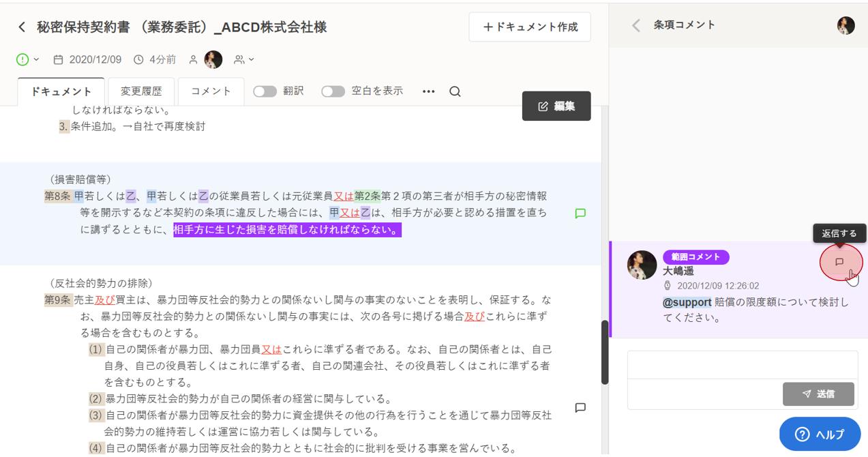Click the back arrow beside document title
This screenshot has width=868, height=457.
click(x=22, y=27)
